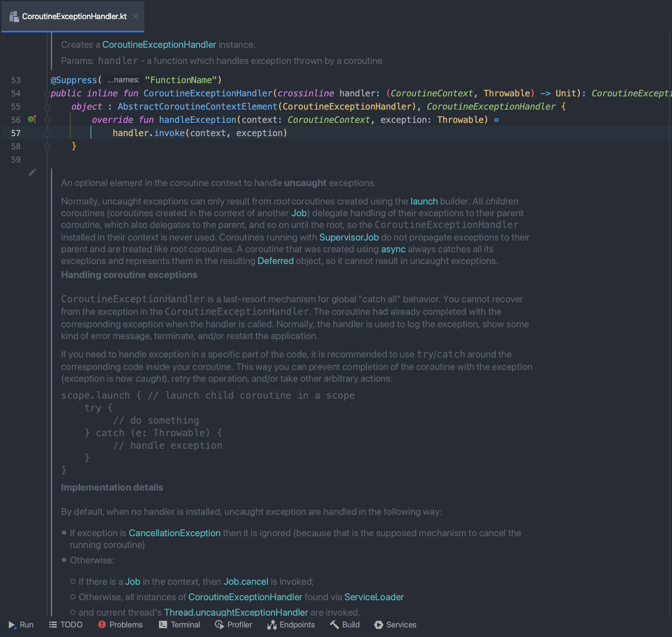Open the Build tool window
This screenshot has width=672, height=637.
point(345,624)
